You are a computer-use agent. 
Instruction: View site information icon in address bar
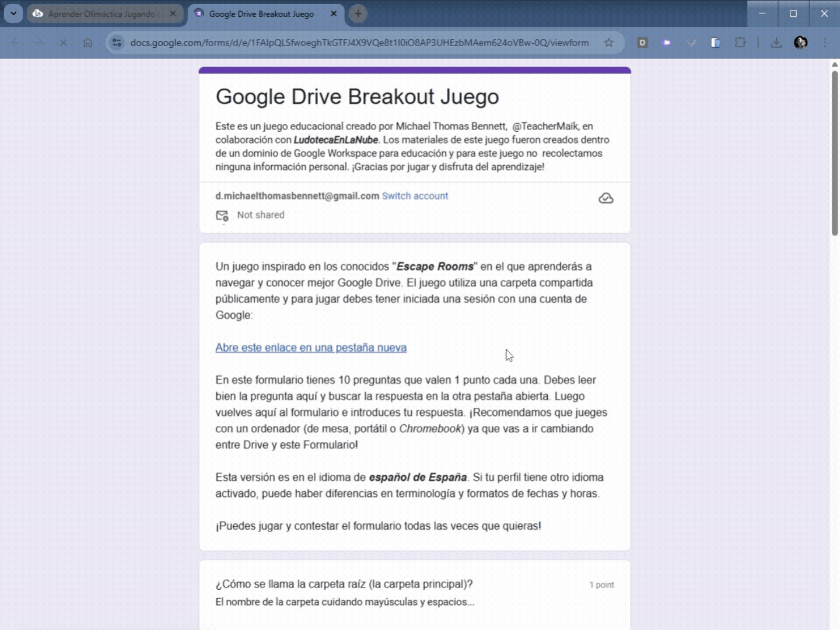click(x=117, y=42)
